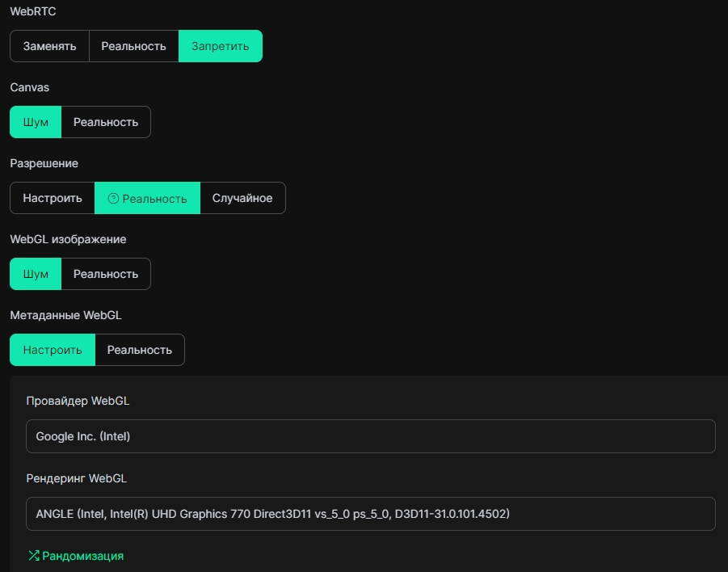Click the Провайдер WebGL label

pyautogui.click(x=78, y=402)
